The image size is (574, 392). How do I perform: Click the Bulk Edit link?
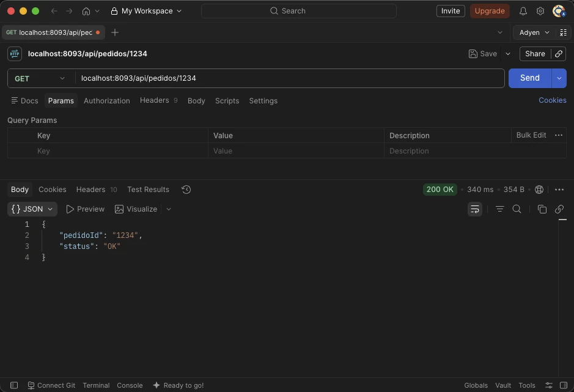[531, 135]
